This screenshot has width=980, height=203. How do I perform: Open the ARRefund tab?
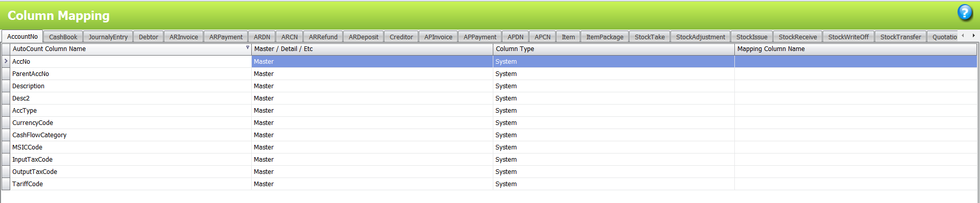[323, 37]
